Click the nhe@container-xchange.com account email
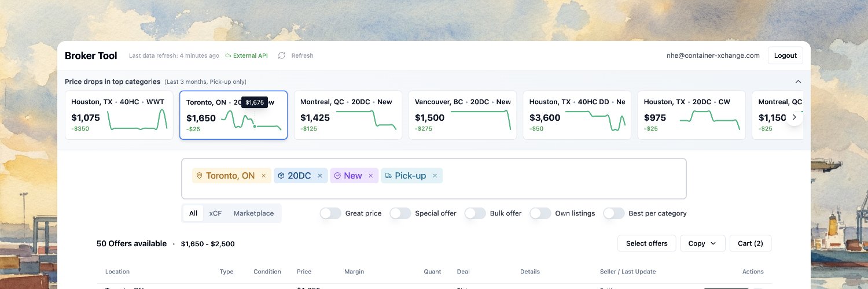Screen dimensions: 868x289 click(x=713, y=55)
